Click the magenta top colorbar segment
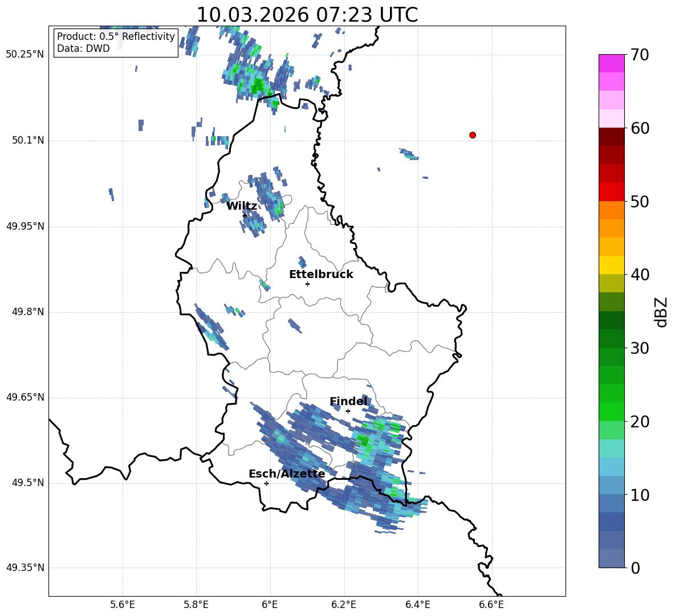 tap(611, 64)
